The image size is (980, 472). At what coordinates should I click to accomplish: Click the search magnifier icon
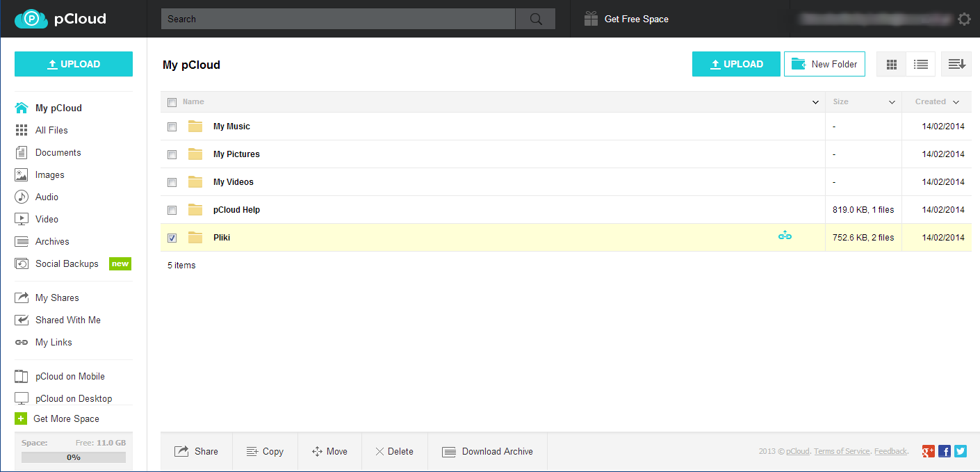click(535, 19)
